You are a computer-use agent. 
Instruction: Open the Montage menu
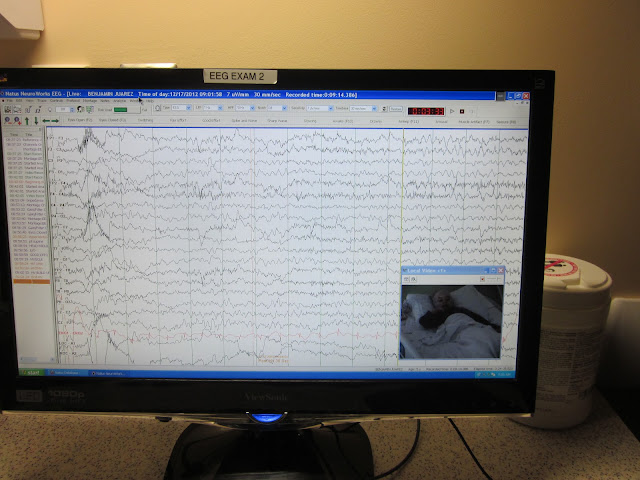click(x=90, y=101)
